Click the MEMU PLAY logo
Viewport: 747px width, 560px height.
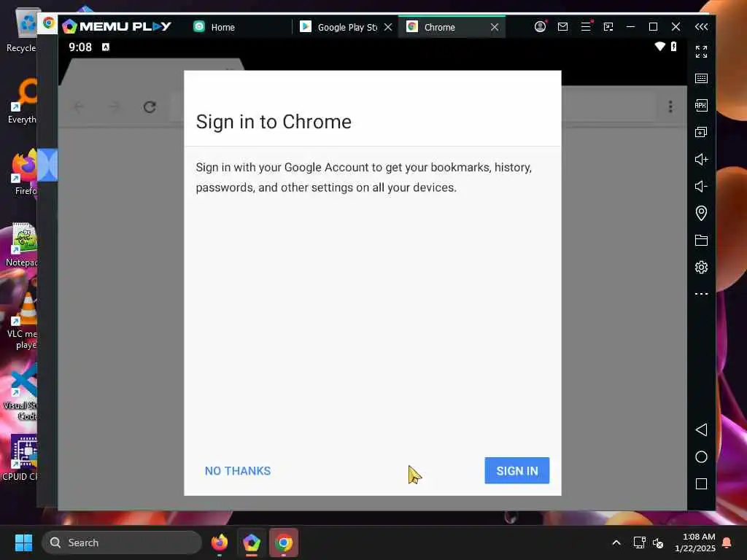tap(117, 26)
